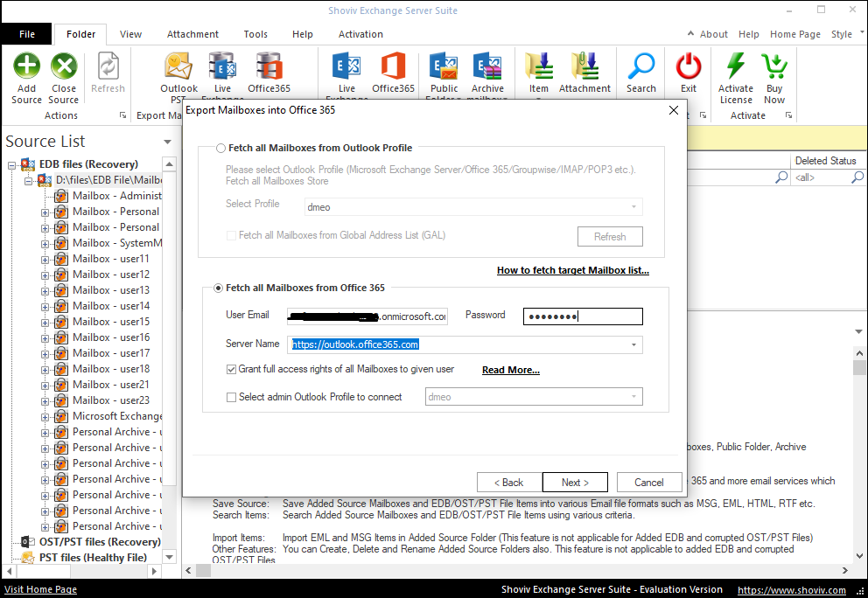Click magnifier icon in Deleted Status filter
The image size is (868, 598).
click(857, 177)
